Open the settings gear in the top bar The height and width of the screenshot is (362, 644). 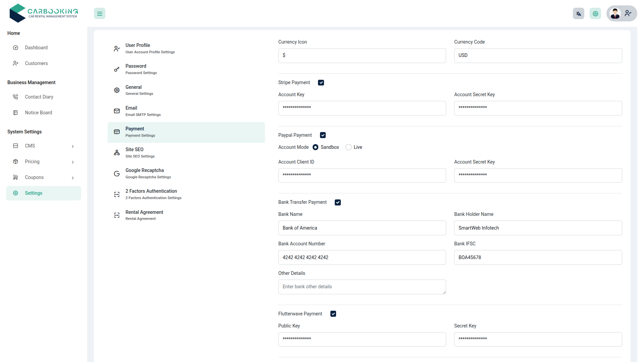pyautogui.click(x=595, y=13)
